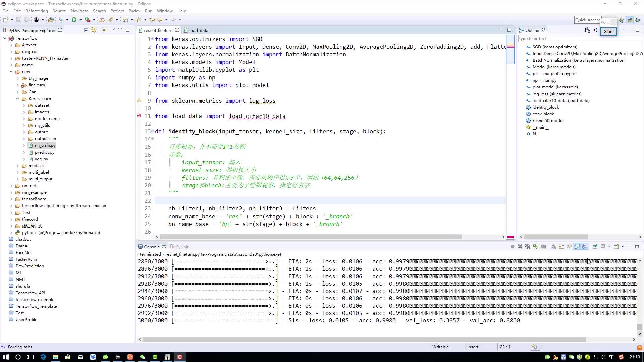The width and height of the screenshot is (644, 362).
Task: Click the console horizontal scrollbar
Action: pos(364,339)
